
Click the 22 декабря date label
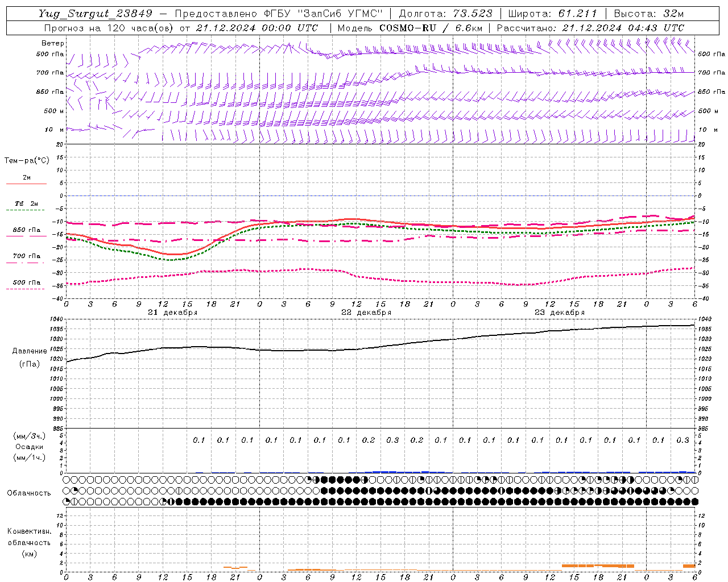coord(366,313)
